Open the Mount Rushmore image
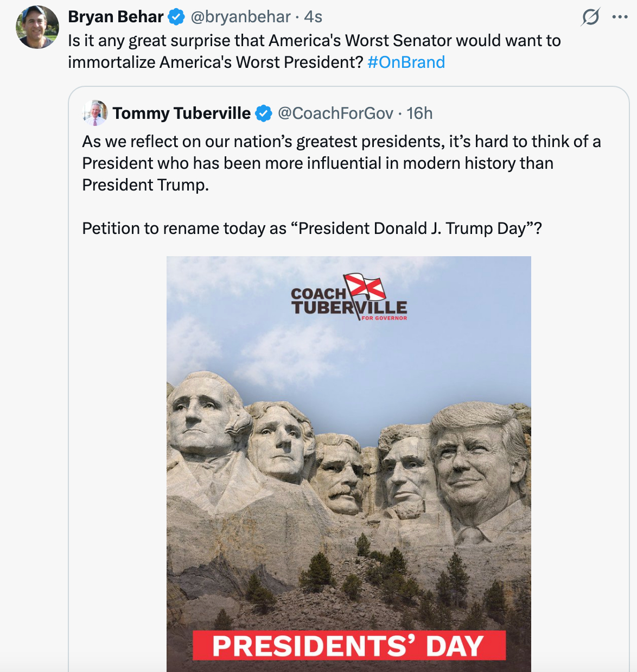The image size is (637, 672). [348, 461]
